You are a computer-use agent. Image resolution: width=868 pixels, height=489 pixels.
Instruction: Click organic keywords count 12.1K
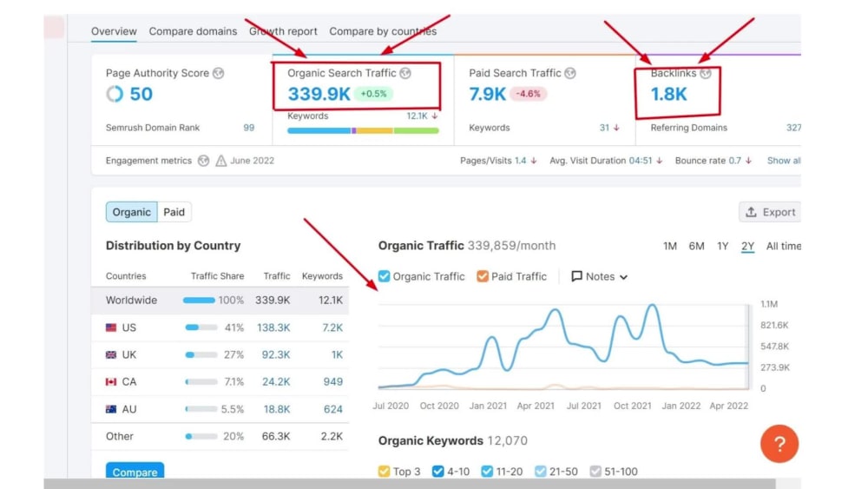[x=417, y=116]
